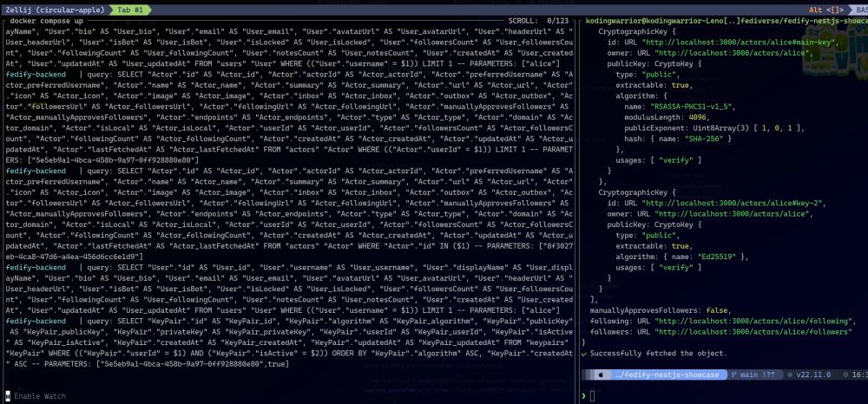The height and width of the screenshot is (404, 868).
Task: Click the last fedify-backend log prefix
Action: 36,321
